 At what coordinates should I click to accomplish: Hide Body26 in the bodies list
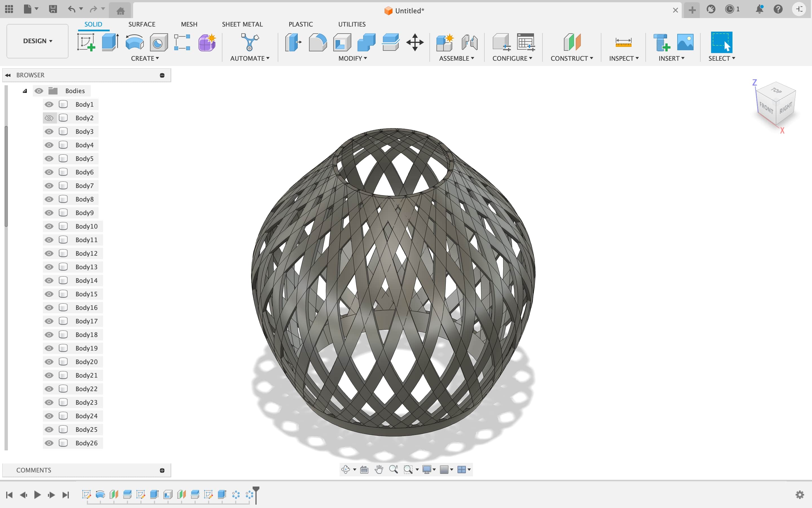click(x=49, y=443)
